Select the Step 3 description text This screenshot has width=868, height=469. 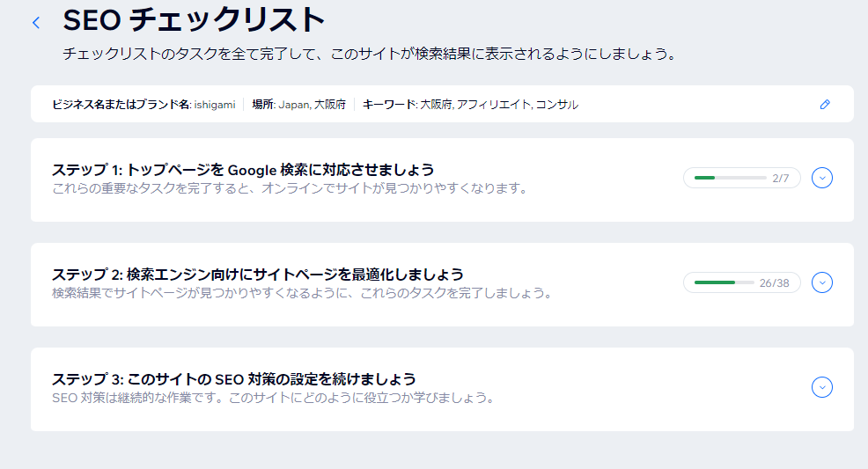coord(274,398)
